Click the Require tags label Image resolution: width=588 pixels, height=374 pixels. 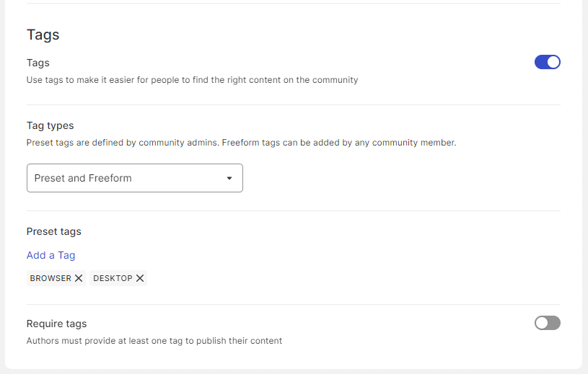tap(56, 324)
